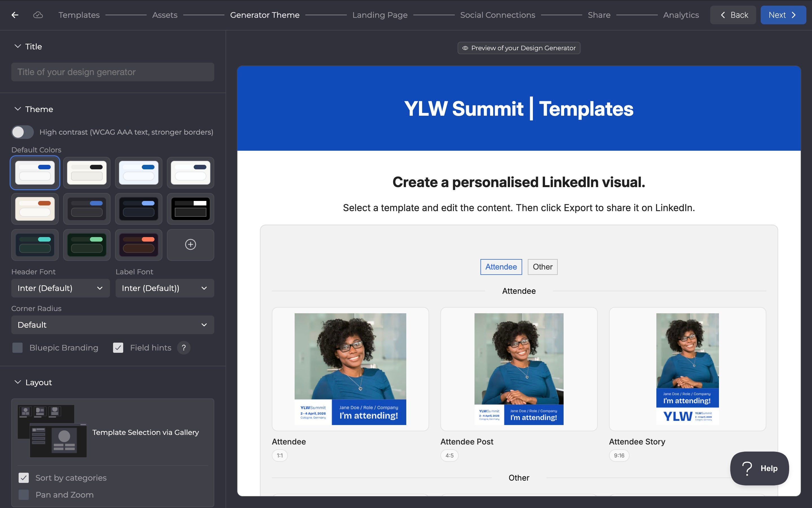Uncheck the Field hints checkbox
812x508 pixels.
(x=118, y=348)
